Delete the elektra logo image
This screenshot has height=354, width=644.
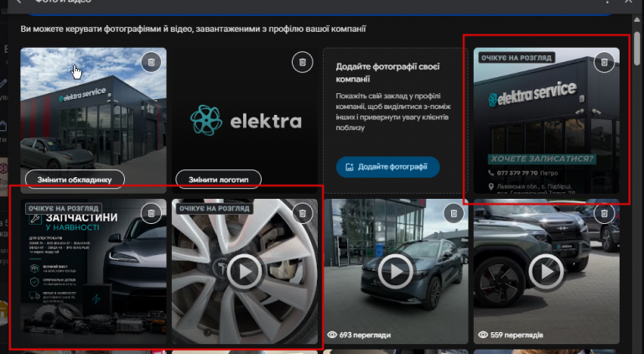[x=302, y=62]
